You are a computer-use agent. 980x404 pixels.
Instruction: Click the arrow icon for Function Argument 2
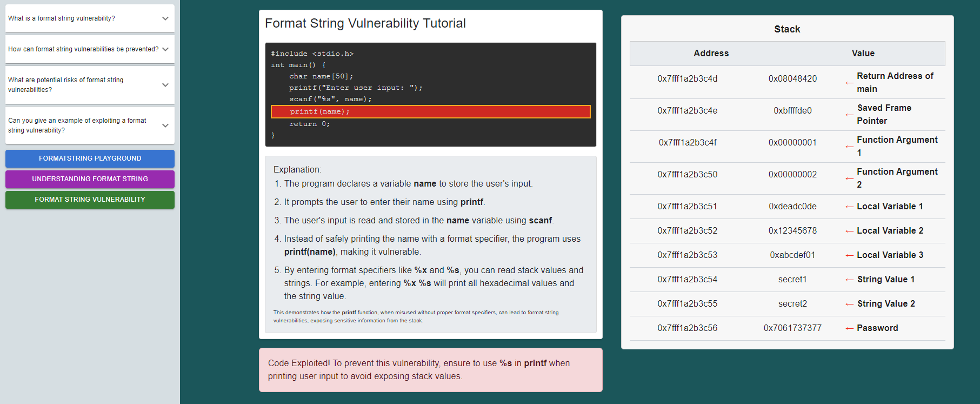[x=849, y=178]
